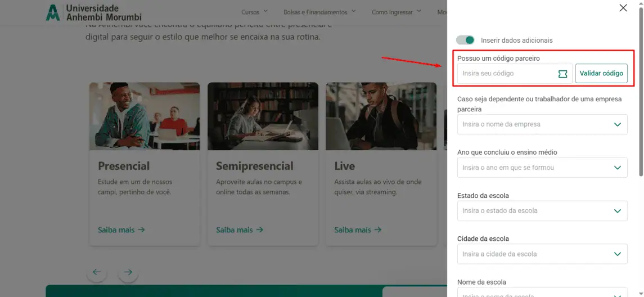This screenshot has height=297, width=644.
Task: Click Saiba mais under Semipresencial
Action: click(x=240, y=229)
